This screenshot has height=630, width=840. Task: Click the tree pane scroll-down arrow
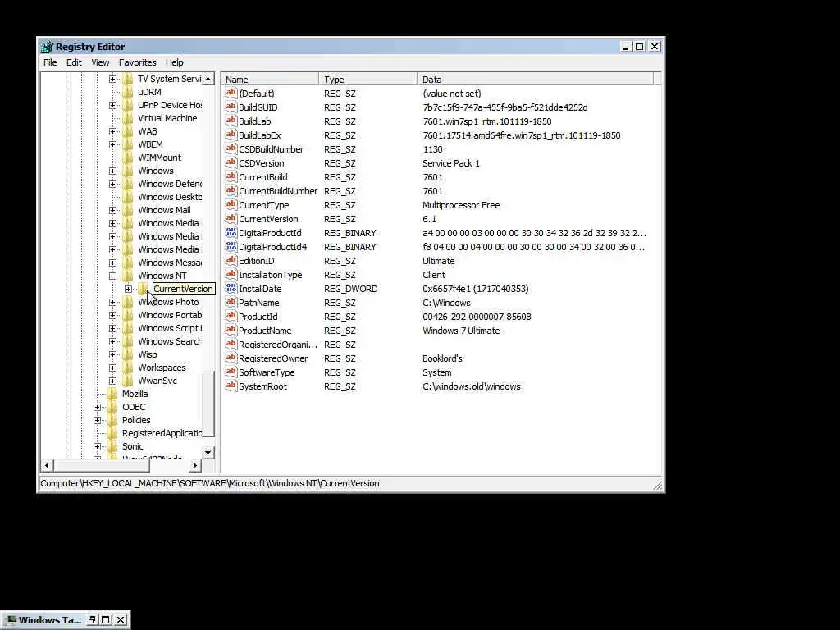coord(208,453)
